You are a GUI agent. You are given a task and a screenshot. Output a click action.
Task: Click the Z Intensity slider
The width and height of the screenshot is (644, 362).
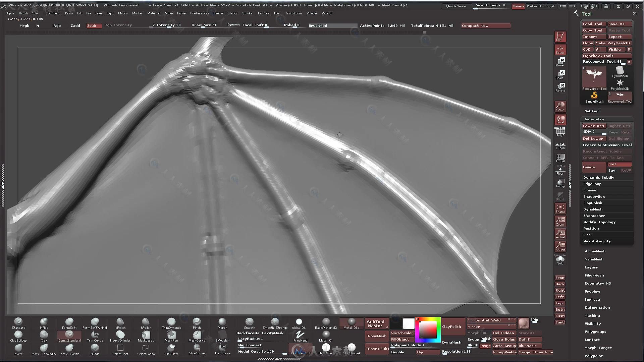[166, 25]
